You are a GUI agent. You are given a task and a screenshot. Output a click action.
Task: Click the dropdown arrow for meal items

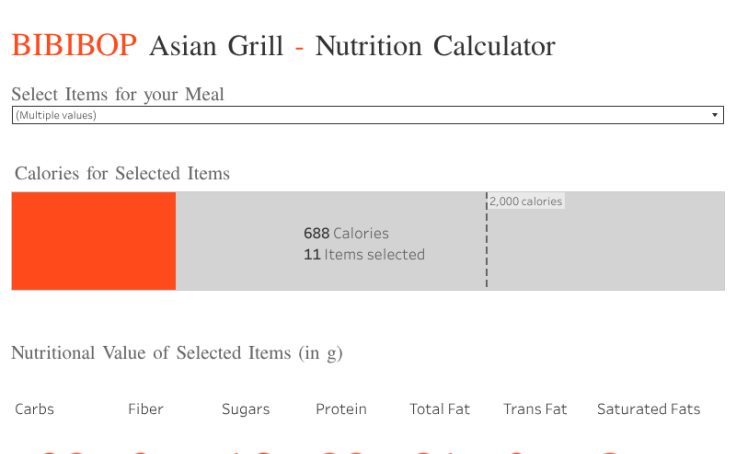(x=715, y=116)
